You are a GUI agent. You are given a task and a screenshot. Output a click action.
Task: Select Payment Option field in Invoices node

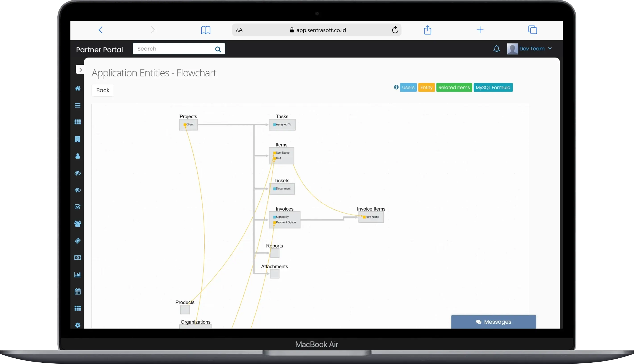pyautogui.click(x=284, y=223)
